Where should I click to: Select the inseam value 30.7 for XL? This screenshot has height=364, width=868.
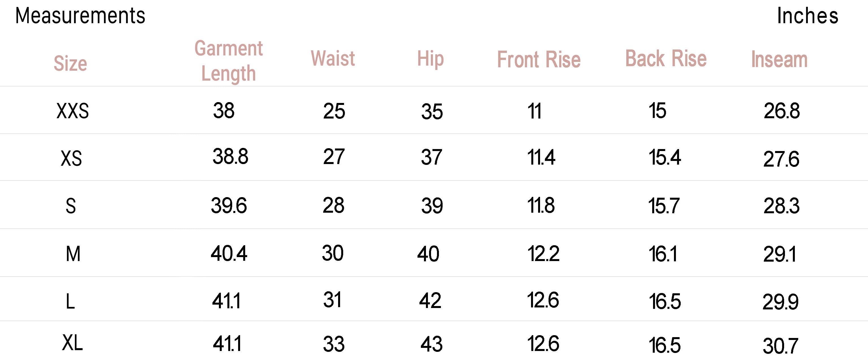point(780,346)
